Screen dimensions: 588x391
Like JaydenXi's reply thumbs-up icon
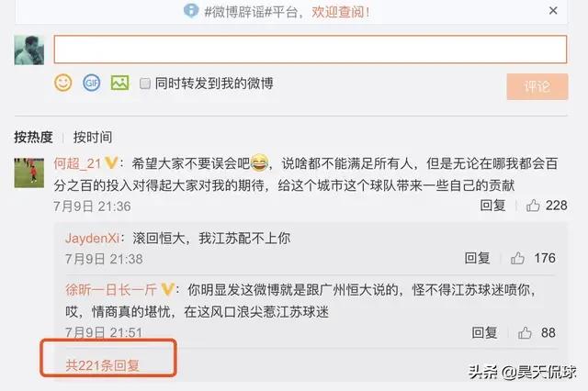click(x=517, y=258)
